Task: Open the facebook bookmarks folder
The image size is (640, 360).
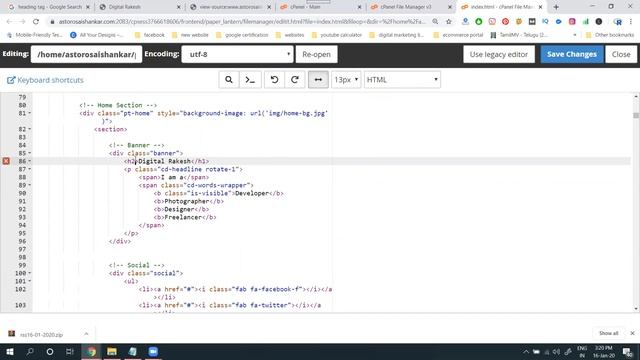Action: 149,35
